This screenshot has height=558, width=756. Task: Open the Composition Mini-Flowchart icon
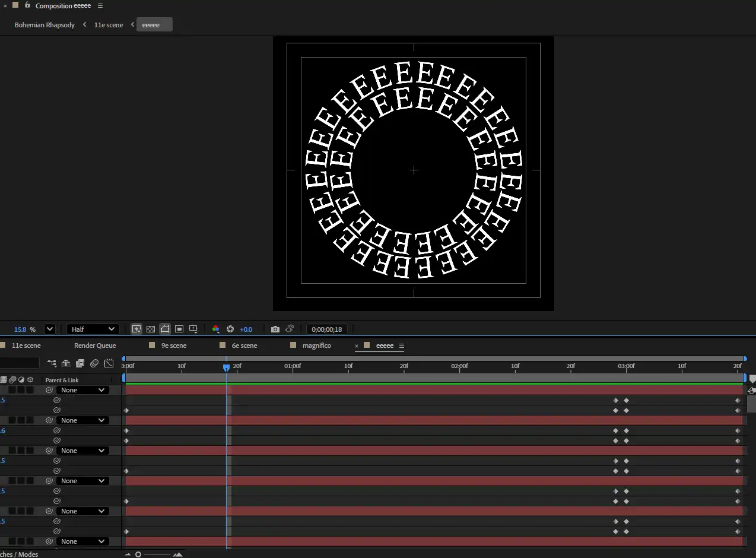[52, 363]
